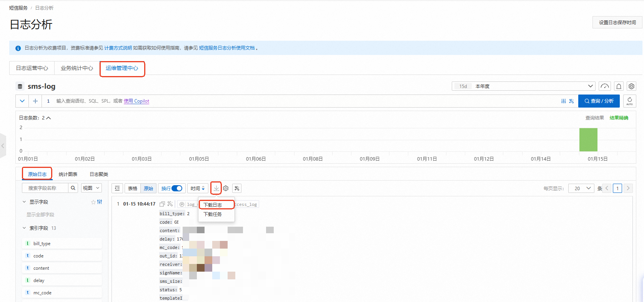The width and height of the screenshot is (644, 302).
Task: Click the Copilot wand icon in results toolbar
Action: (237, 188)
